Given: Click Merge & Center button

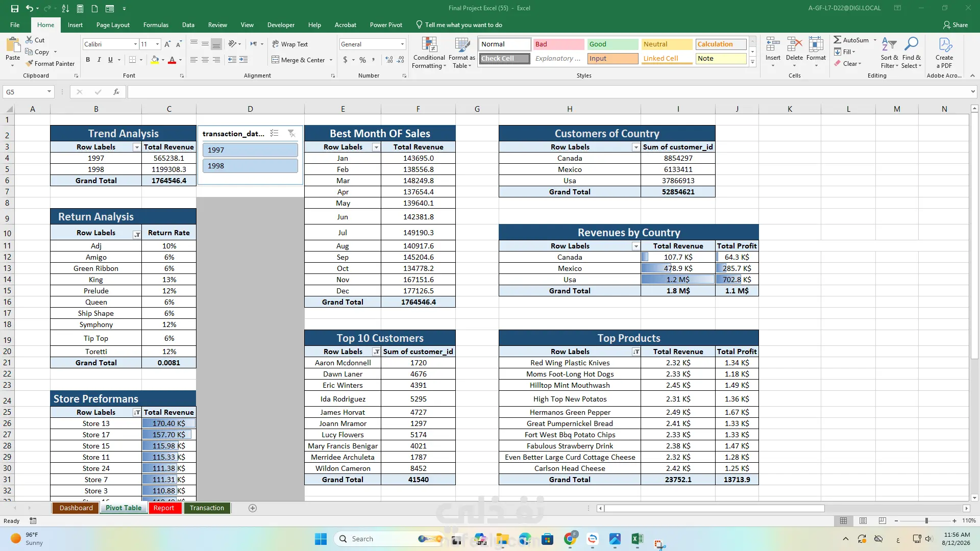Looking at the screenshot, I should pos(299,60).
